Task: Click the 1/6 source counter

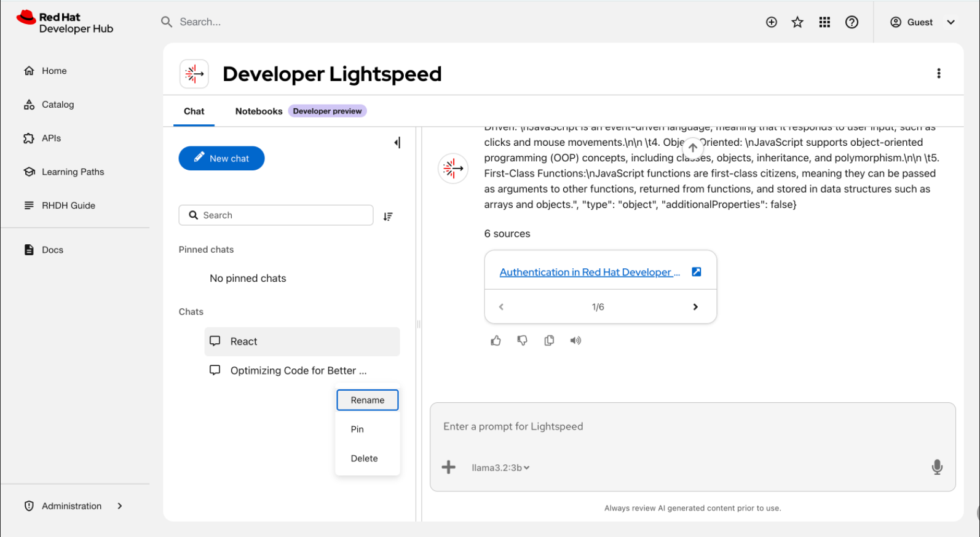Action: tap(598, 307)
